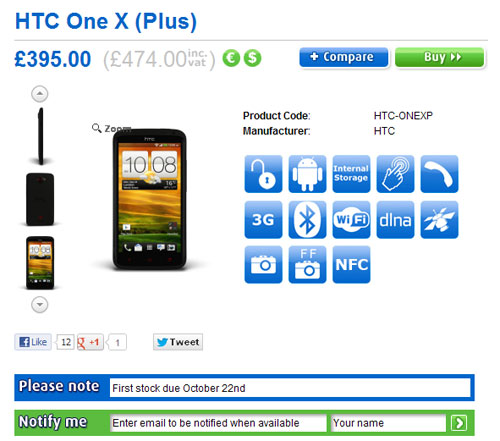Screen dimensions: 500x441
Task: Click the notification email input field
Action: point(218,423)
